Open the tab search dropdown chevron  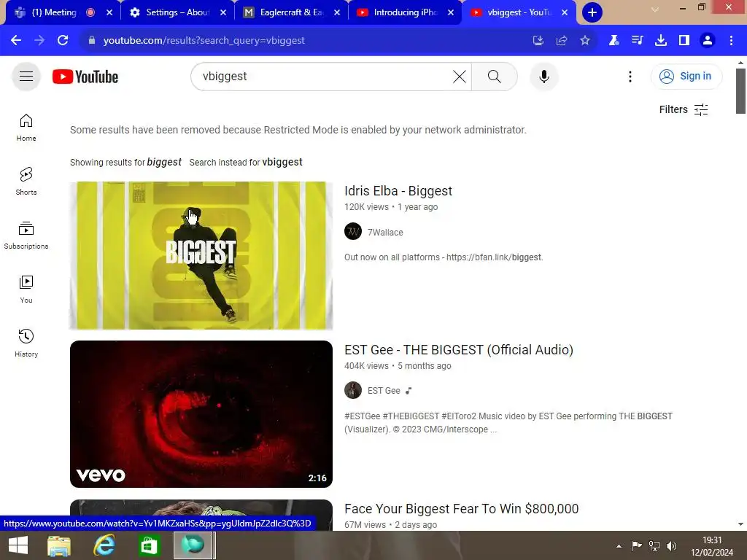[x=655, y=9]
